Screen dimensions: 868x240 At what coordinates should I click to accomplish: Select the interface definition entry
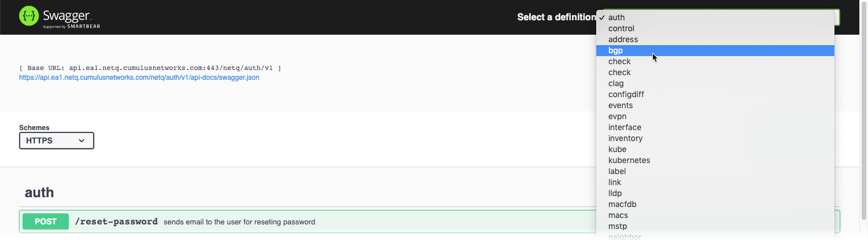point(625,128)
